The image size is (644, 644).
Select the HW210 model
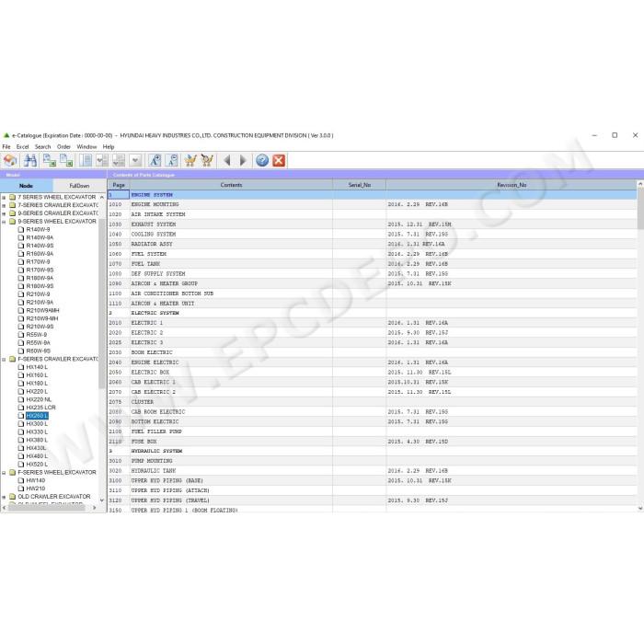[x=36, y=489]
